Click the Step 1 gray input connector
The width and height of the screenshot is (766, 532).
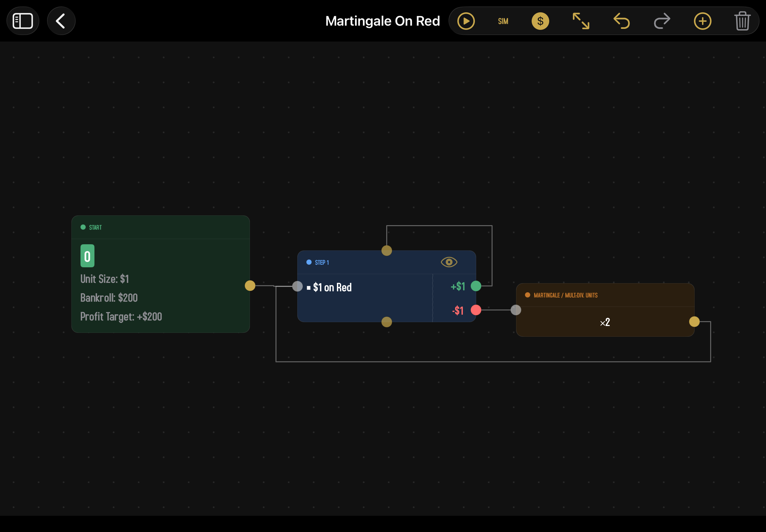click(297, 286)
